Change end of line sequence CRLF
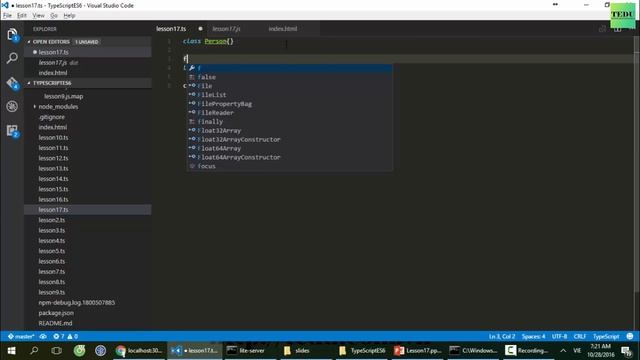Screen dimensions: 640x360 [580, 337]
